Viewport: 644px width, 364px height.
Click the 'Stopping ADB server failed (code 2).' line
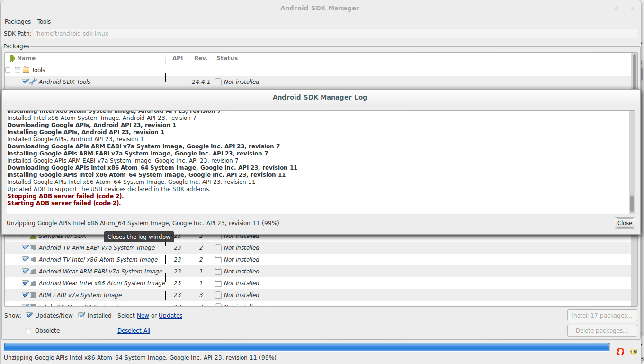(x=65, y=196)
